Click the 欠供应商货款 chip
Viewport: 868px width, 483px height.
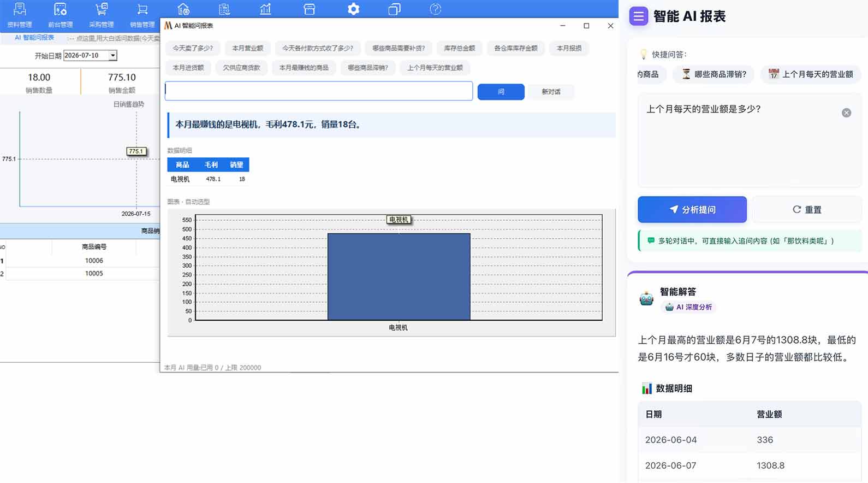[x=241, y=68]
